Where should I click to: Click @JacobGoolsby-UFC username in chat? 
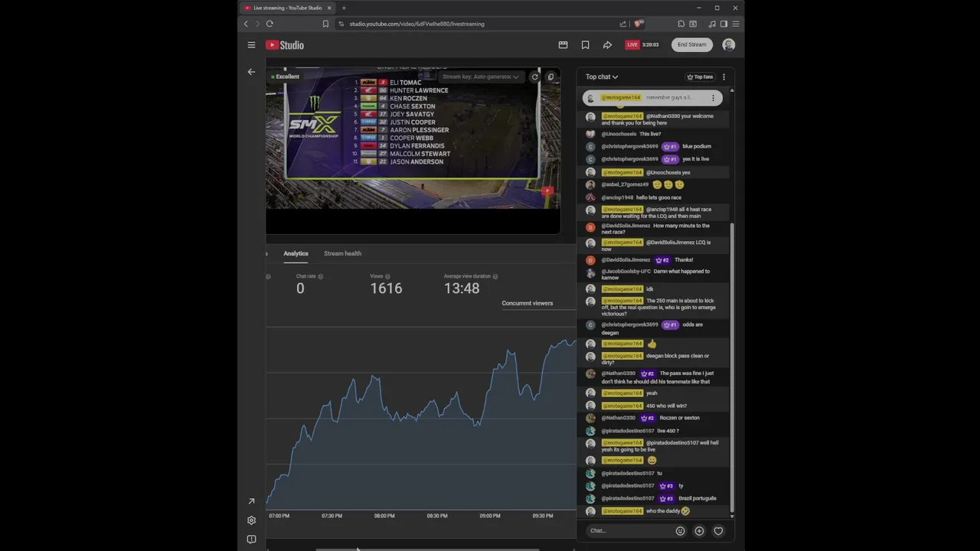[626, 271]
